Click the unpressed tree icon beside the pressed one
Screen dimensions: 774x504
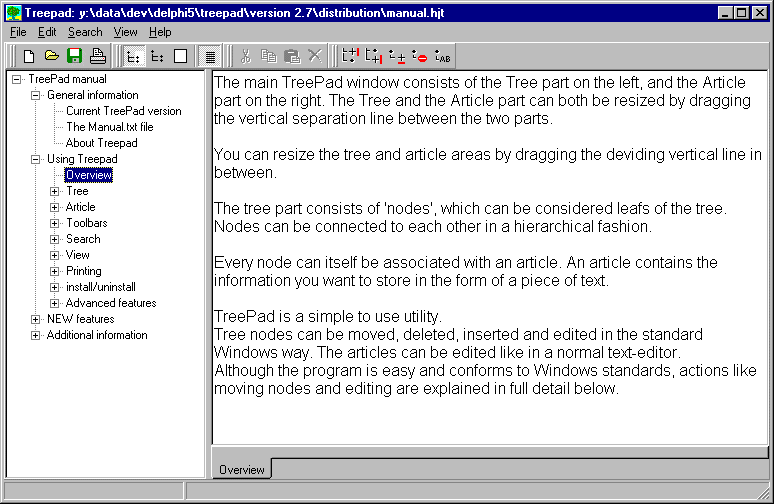click(157, 56)
